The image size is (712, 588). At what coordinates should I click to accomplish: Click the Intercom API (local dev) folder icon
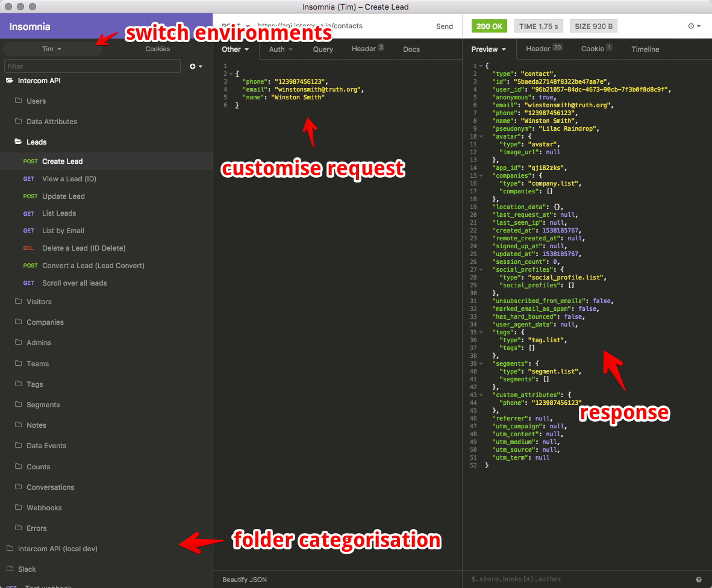click(10, 549)
